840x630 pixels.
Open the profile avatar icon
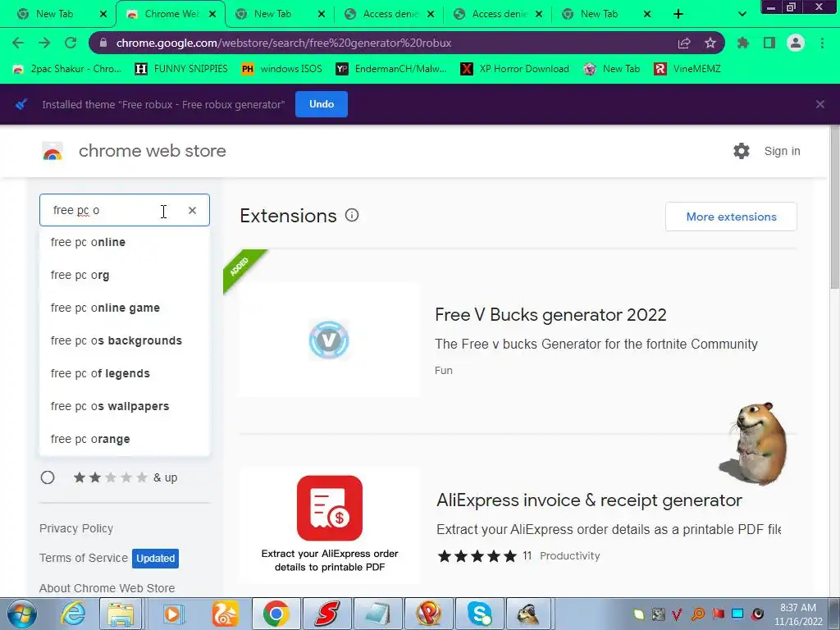pyautogui.click(x=796, y=43)
